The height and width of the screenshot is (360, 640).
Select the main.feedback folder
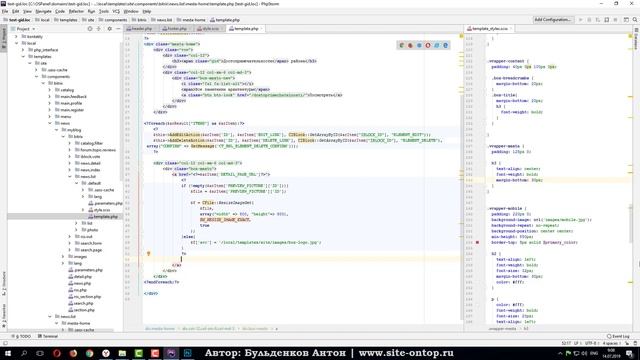pyautogui.click(x=71, y=97)
